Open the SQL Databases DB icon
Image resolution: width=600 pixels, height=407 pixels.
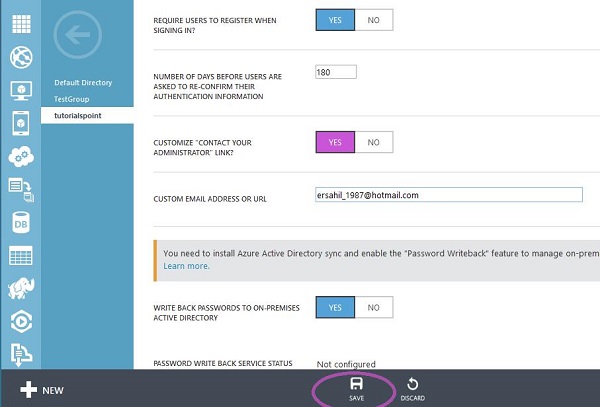click(x=21, y=221)
